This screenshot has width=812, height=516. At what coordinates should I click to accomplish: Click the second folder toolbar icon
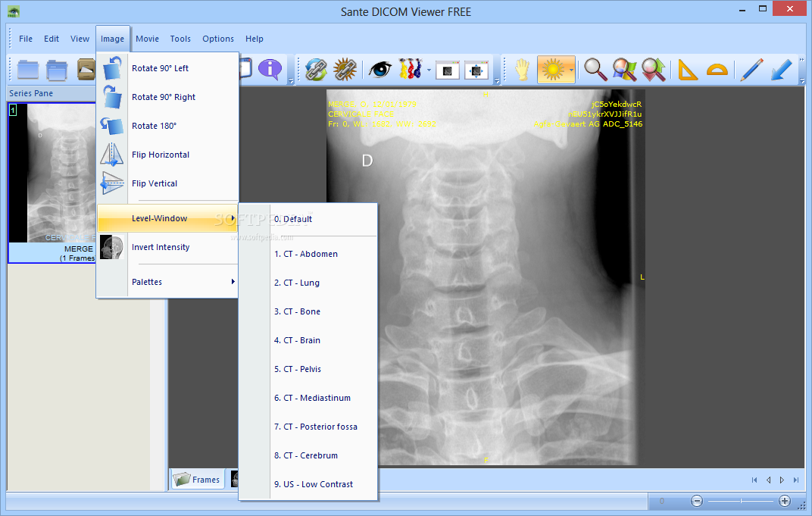click(x=57, y=70)
